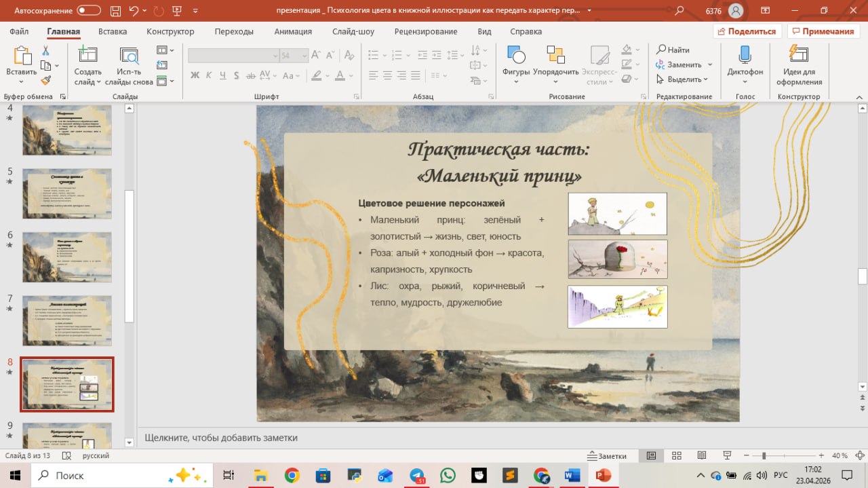Open slide Layout dropdown
This screenshot has height=488, width=868.
pos(165,50)
